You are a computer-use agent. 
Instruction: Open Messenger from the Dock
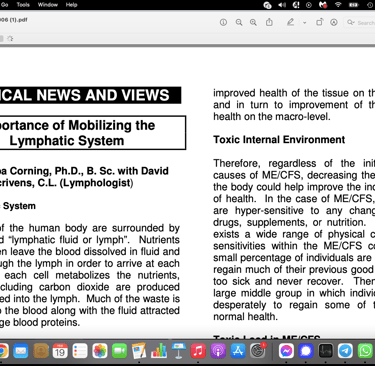click(286, 351)
